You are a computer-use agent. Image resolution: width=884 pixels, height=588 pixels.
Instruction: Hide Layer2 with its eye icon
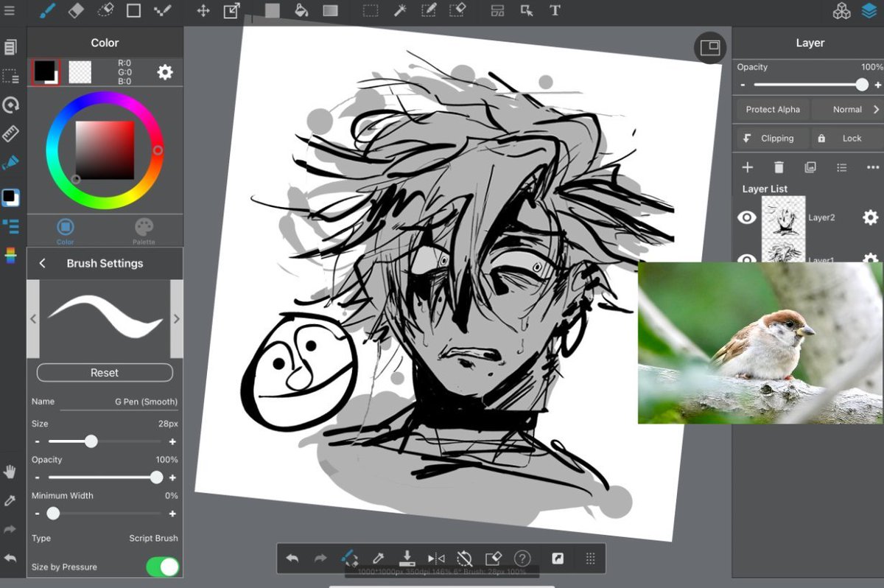coord(747,217)
